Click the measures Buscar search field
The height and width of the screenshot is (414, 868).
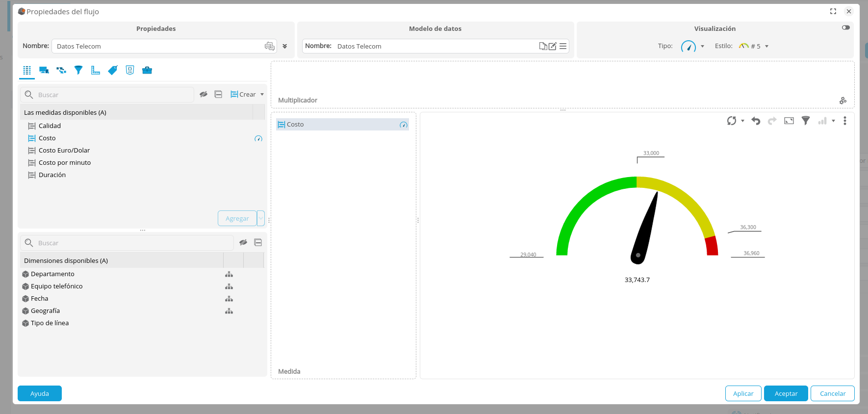[x=113, y=95]
